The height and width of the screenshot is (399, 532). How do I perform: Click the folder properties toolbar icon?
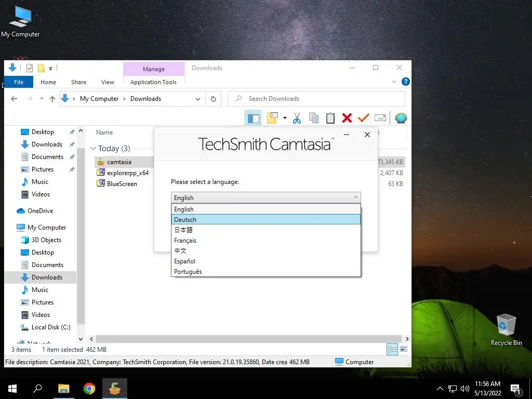272,118
